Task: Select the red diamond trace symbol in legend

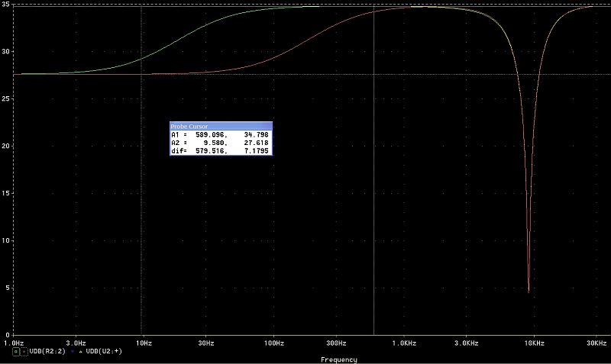Action: pyautogui.click(x=24, y=352)
